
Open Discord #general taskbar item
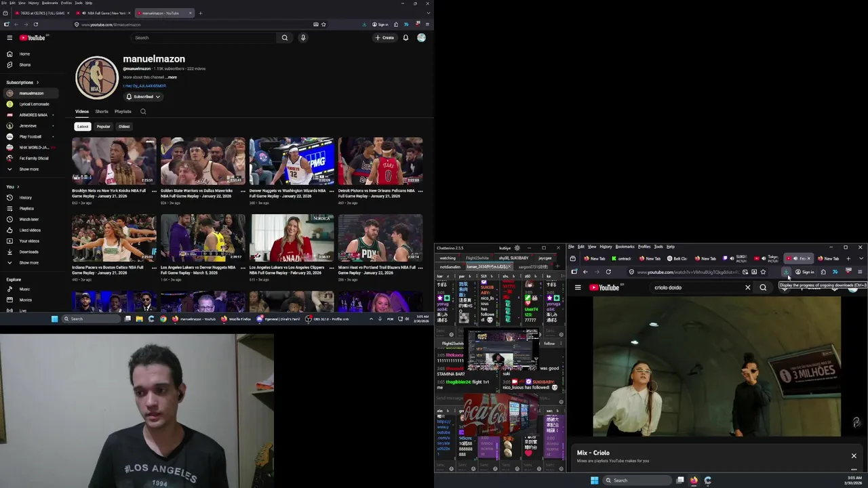[278, 319]
